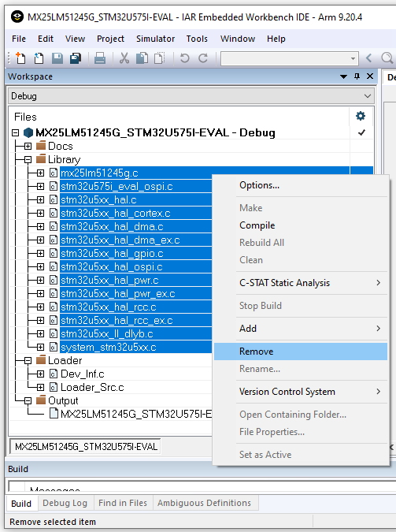Collapse the project root node
This screenshot has height=532, width=396.
click(x=15, y=132)
